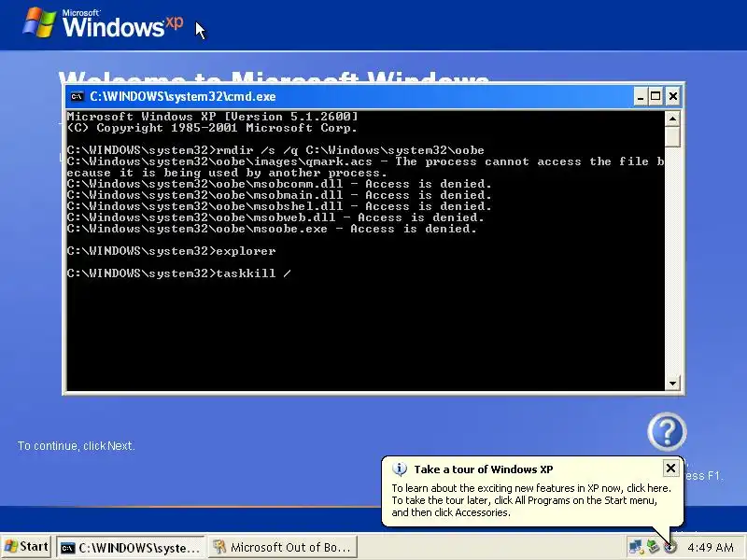Click the cmd scrollbar up arrow

click(672, 119)
